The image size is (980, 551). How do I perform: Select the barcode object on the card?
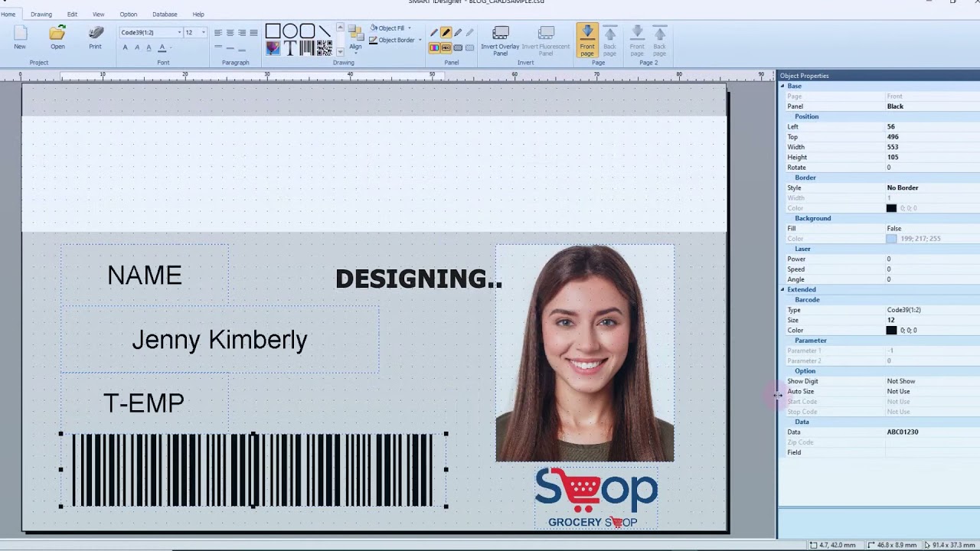[x=253, y=470]
